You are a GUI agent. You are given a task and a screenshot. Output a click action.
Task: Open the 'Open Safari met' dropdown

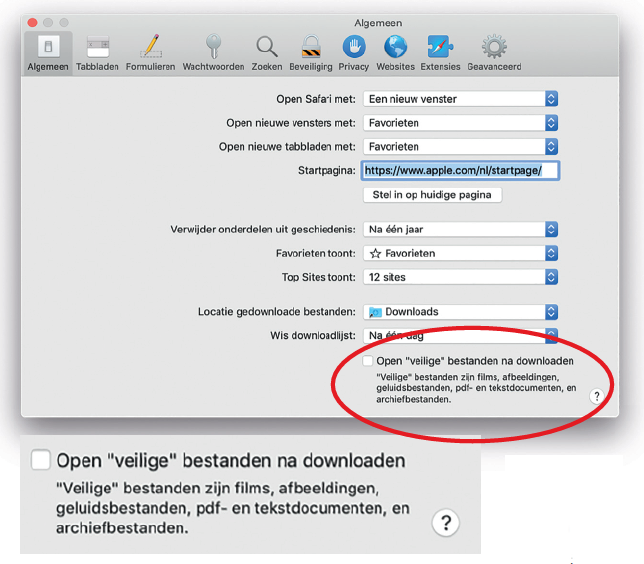[460, 99]
